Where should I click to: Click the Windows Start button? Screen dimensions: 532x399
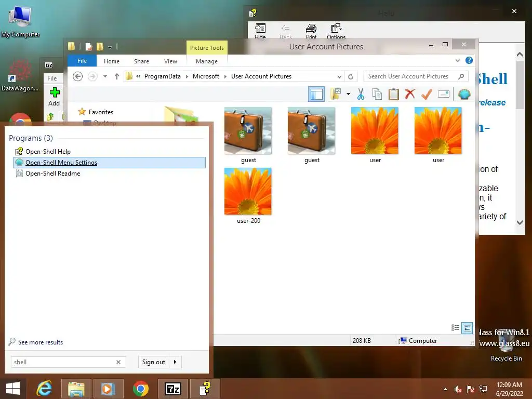[x=13, y=389]
